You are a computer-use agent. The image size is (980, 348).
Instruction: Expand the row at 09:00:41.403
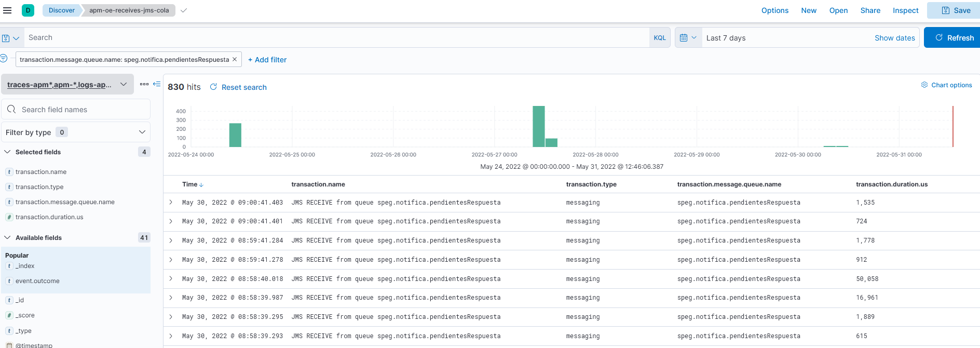tap(171, 202)
